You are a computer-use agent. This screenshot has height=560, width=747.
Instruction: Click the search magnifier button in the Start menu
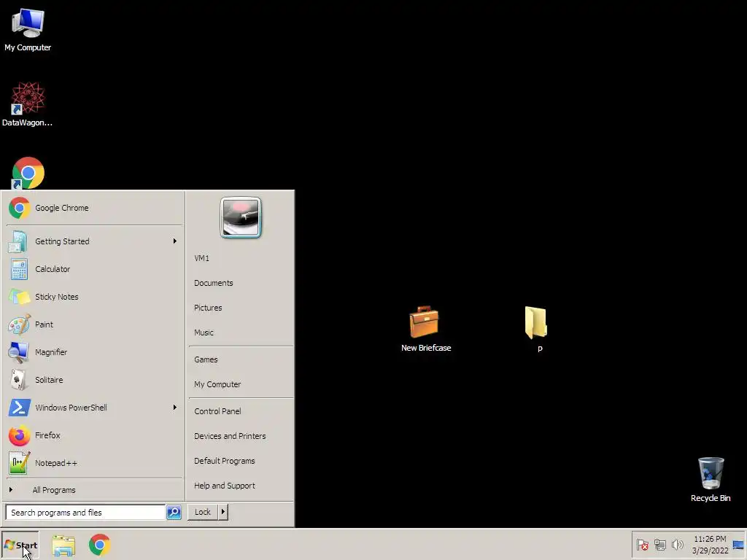coord(174,513)
